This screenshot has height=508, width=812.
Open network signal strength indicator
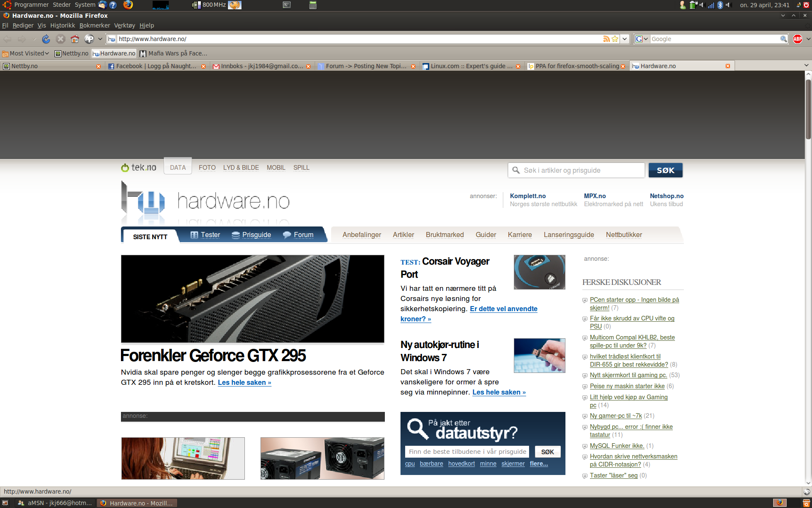pyautogui.click(x=711, y=5)
